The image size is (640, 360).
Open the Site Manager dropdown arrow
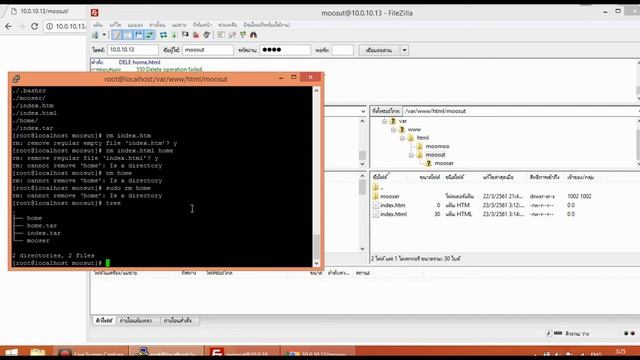point(104,35)
